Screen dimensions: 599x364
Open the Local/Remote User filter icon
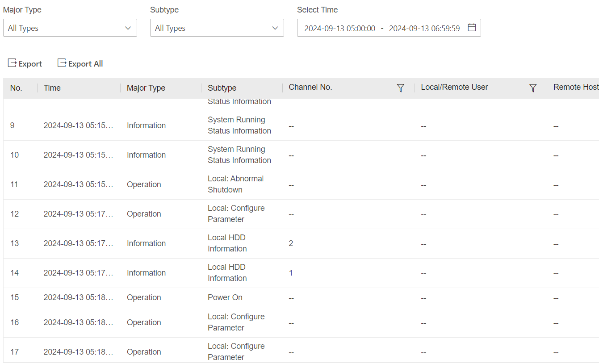coord(532,88)
